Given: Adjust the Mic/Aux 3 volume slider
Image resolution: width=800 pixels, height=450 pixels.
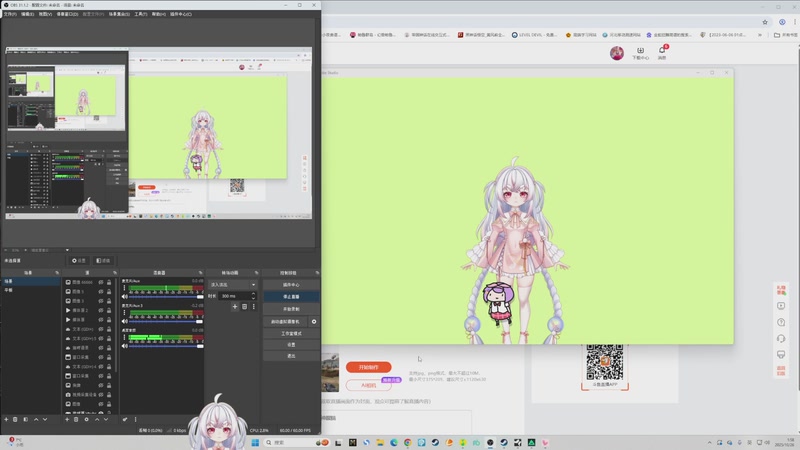Looking at the screenshot, I should click(x=166, y=321).
